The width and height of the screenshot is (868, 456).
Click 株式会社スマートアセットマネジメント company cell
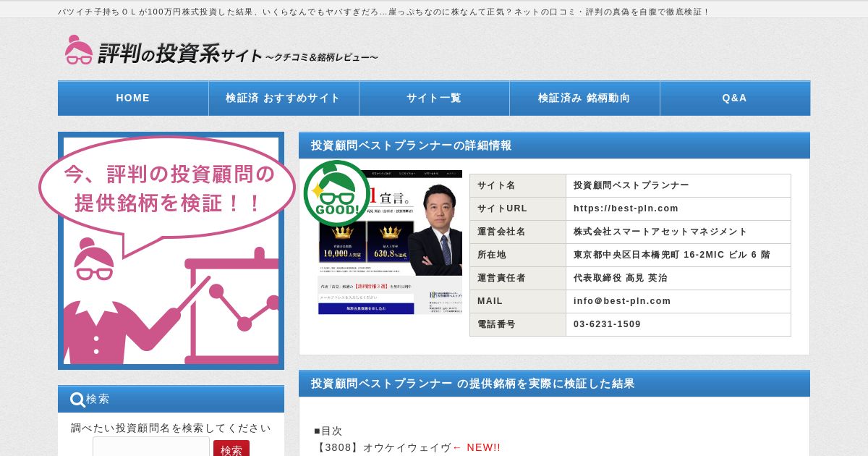click(x=678, y=232)
